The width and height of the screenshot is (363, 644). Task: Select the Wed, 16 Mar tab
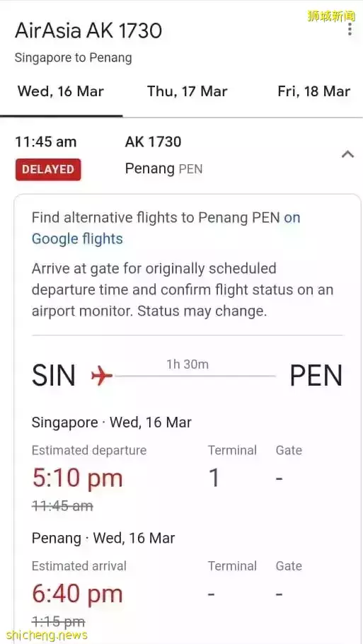coord(61,91)
